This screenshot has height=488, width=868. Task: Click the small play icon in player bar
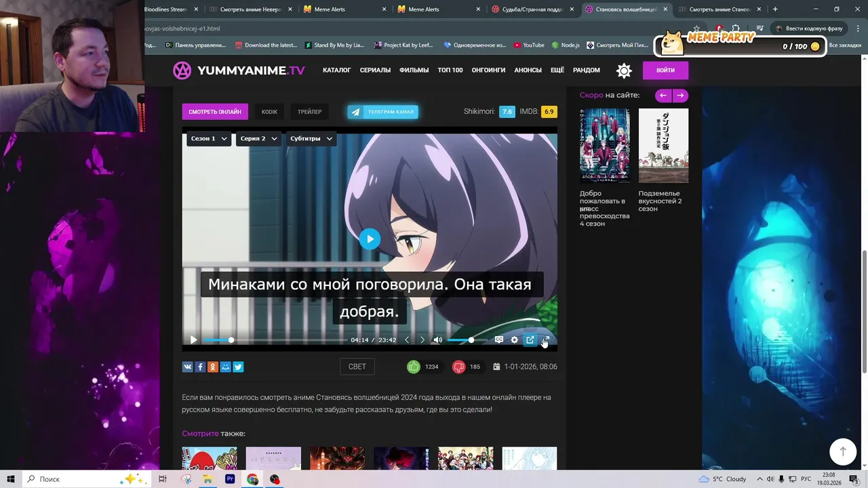click(x=193, y=340)
